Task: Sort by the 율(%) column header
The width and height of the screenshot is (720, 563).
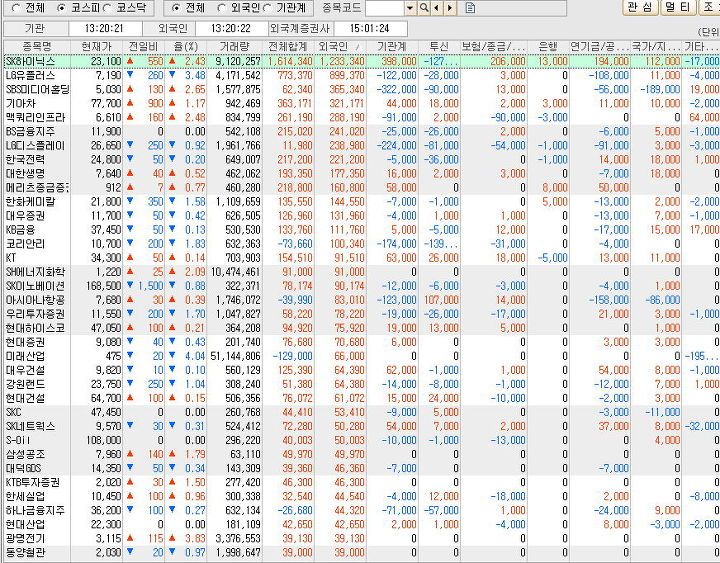Action: click(x=186, y=46)
